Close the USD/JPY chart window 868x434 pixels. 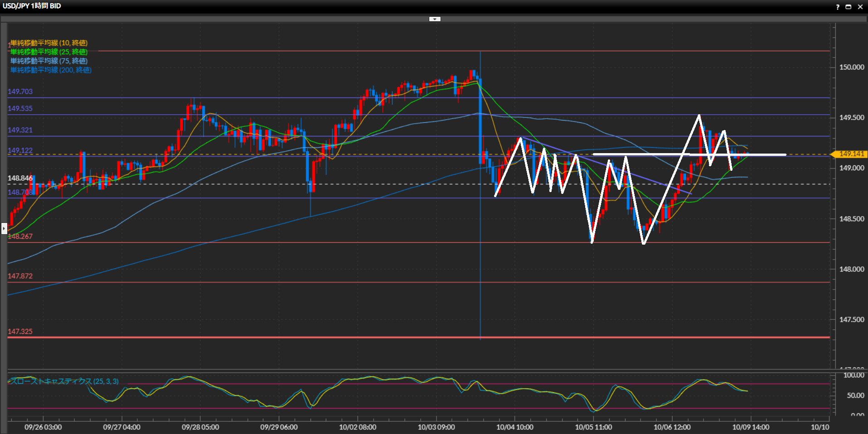coord(860,7)
